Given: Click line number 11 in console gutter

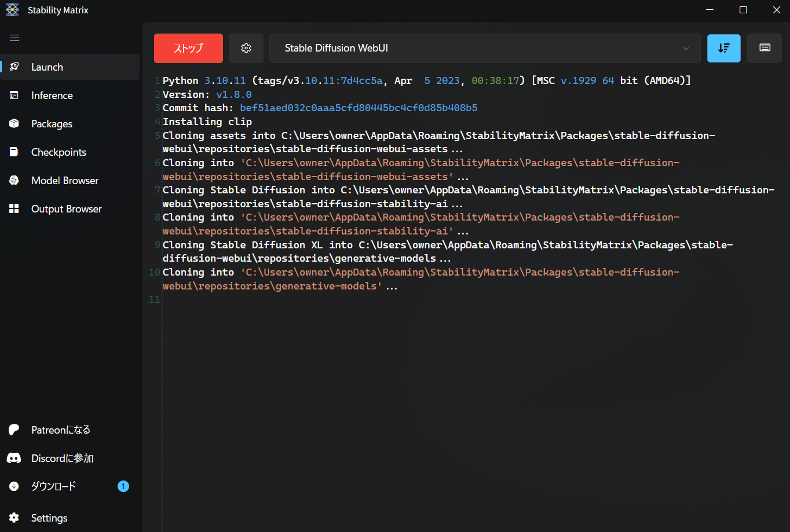Looking at the screenshot, I should pyautogui.click(x=154, y=299).
